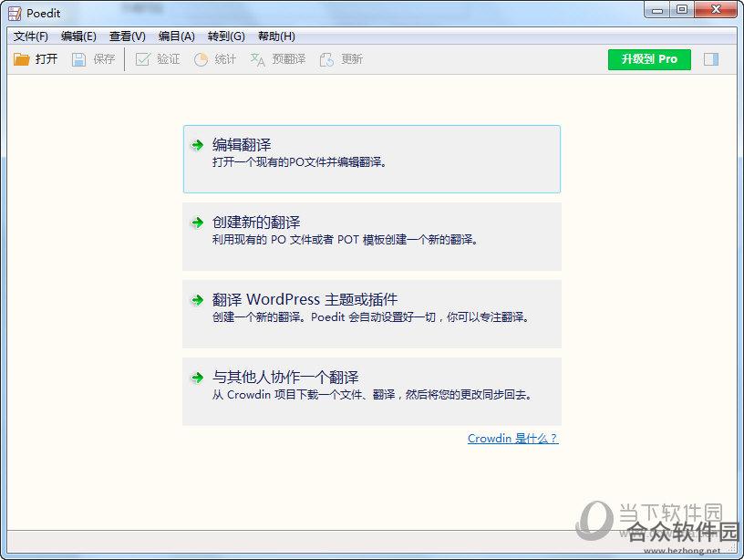
Task: Choose 与其他人协作一个翻译 title
Action: (285, 378)
